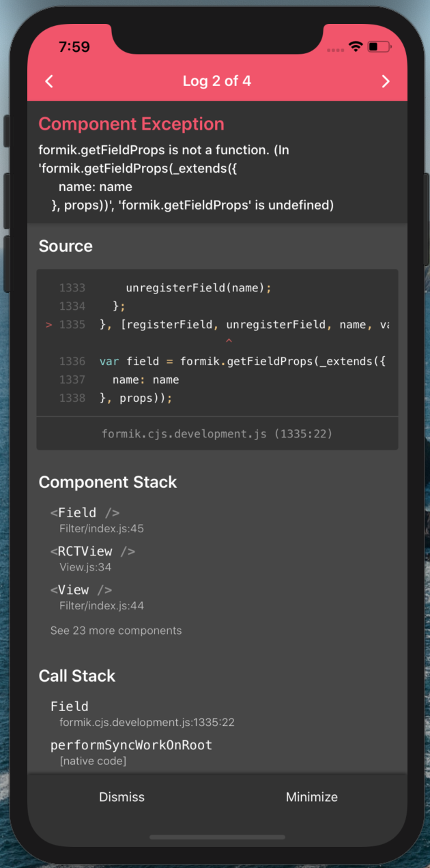This screenshot has height=868, width=430.
Task: Advance to the next log with right chevron
Action: coord(386,81)
